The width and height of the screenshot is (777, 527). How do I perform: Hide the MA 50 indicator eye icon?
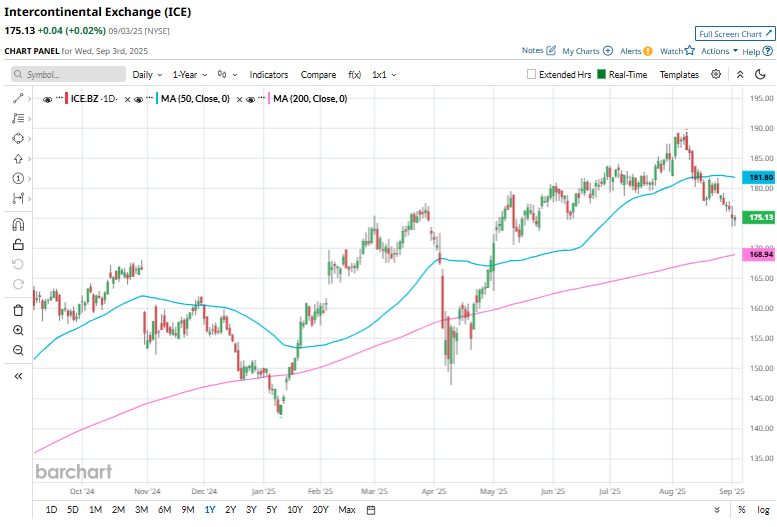(x=139, y=99)
